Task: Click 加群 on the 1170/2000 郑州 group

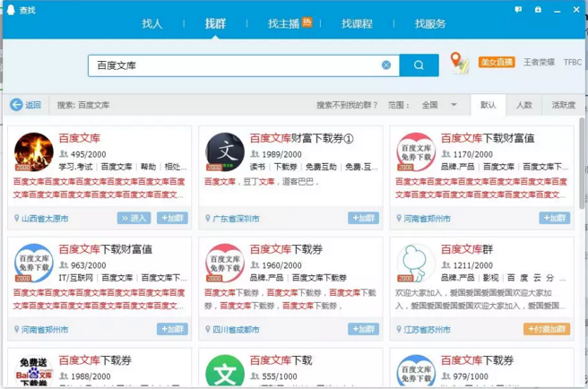Action: click(555, 218)
